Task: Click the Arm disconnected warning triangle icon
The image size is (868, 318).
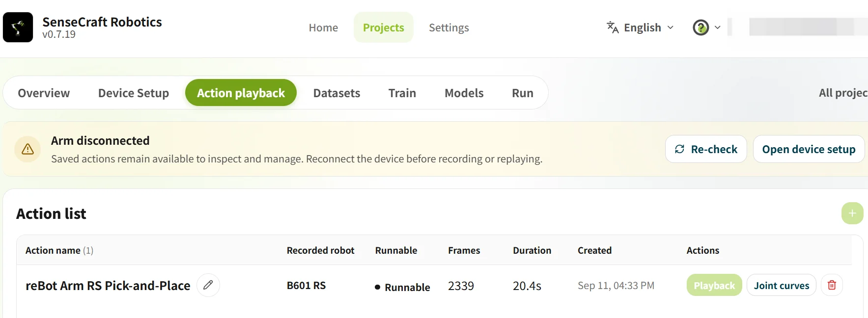Action: pos(28,149)
